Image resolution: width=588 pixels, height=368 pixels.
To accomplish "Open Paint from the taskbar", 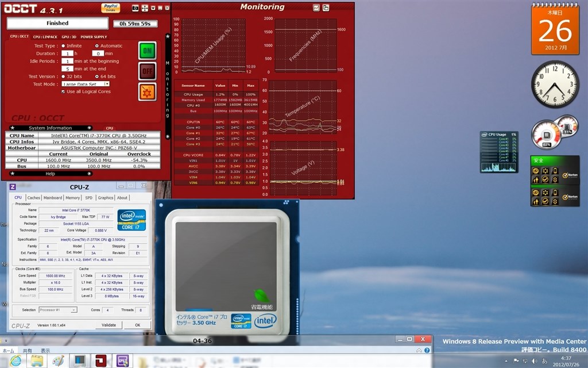I will tap(58, 361).
